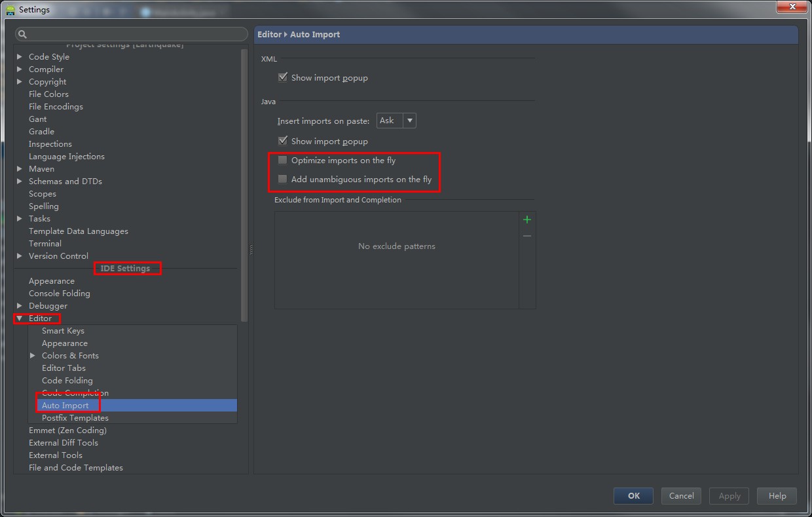Click the Editor breadcrumb in header
This screenshot has width=812, height=517.
pos(269,34)
